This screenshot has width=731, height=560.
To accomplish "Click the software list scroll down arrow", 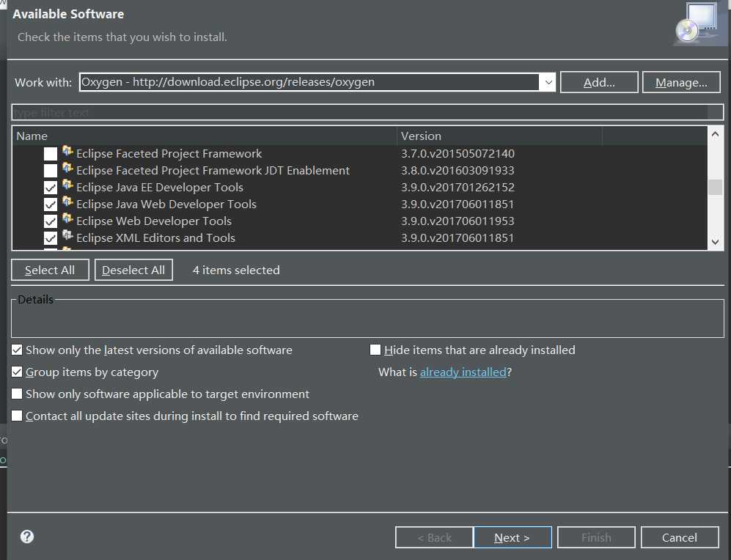I will (715, 242).
